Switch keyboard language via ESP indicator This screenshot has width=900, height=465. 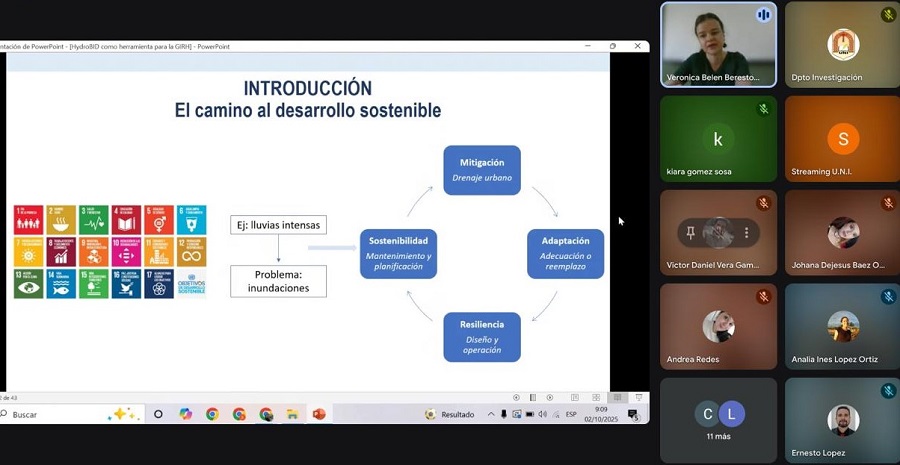tap(571, 414)
